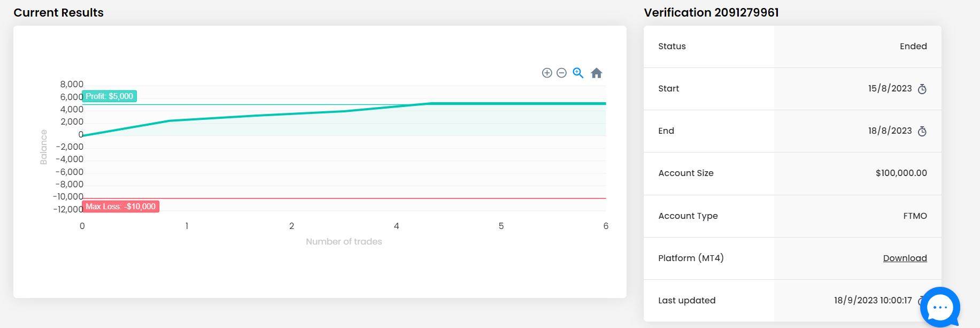Open the live chat bubble
The width and height of the screenshot is (980, 328).
click(x=940, y=307)
